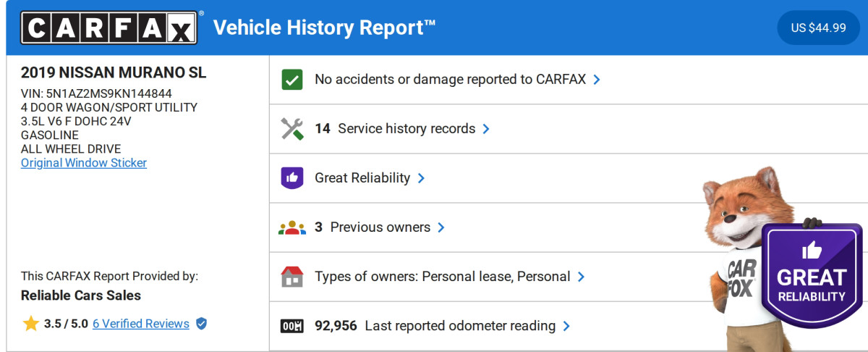The width and height of the screenshot is (868, 352).
Task: Expand the Great Reliability chevron
Action: 421,178
